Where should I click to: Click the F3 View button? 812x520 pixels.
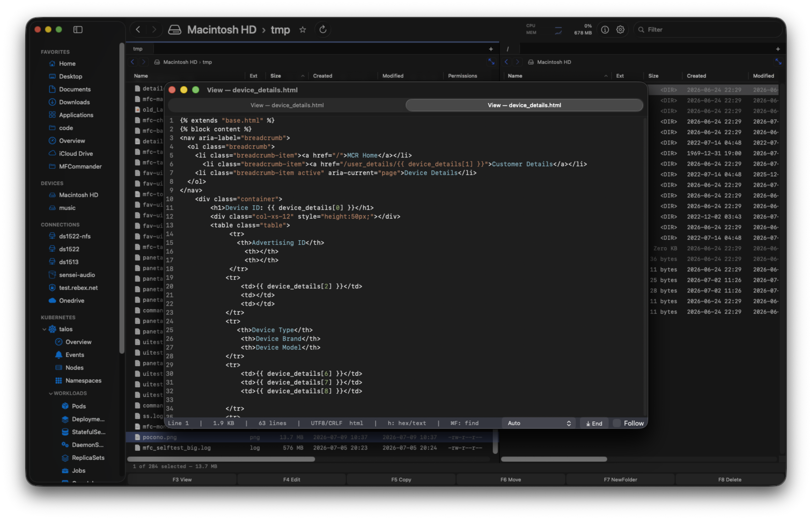[182, 480]
